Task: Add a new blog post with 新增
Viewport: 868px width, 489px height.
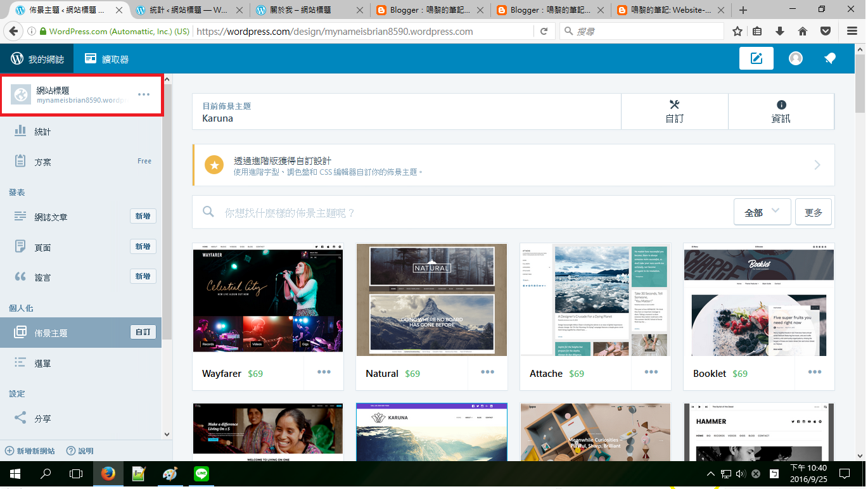Action: click(143, 216)
